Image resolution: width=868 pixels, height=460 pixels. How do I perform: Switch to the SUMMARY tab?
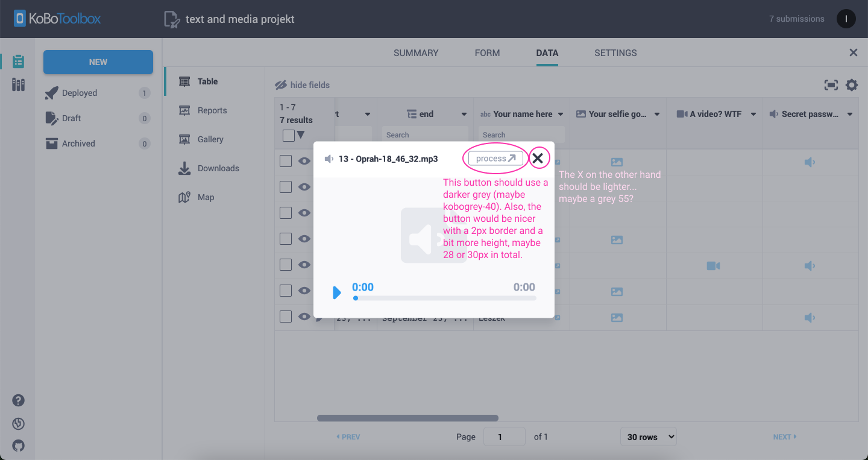[416, 53]
